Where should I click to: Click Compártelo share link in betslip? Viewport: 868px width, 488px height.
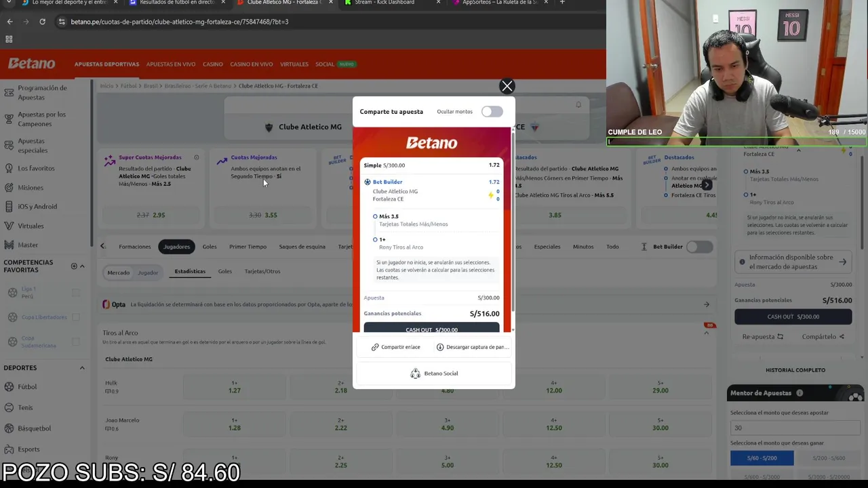coord(823,337)
